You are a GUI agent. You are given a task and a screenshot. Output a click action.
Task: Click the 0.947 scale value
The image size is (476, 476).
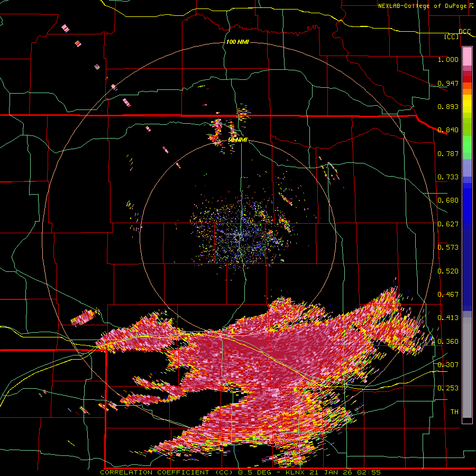(x=448, y=83)
